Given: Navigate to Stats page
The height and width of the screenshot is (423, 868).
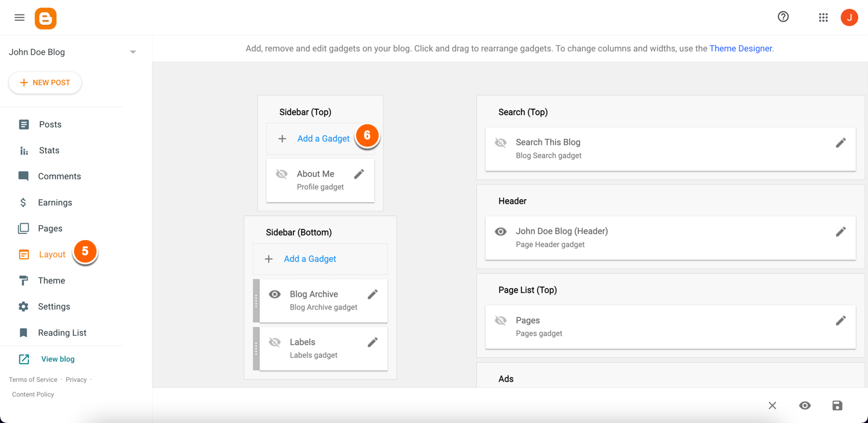Looking at the screenshot, I should [49, 150].
